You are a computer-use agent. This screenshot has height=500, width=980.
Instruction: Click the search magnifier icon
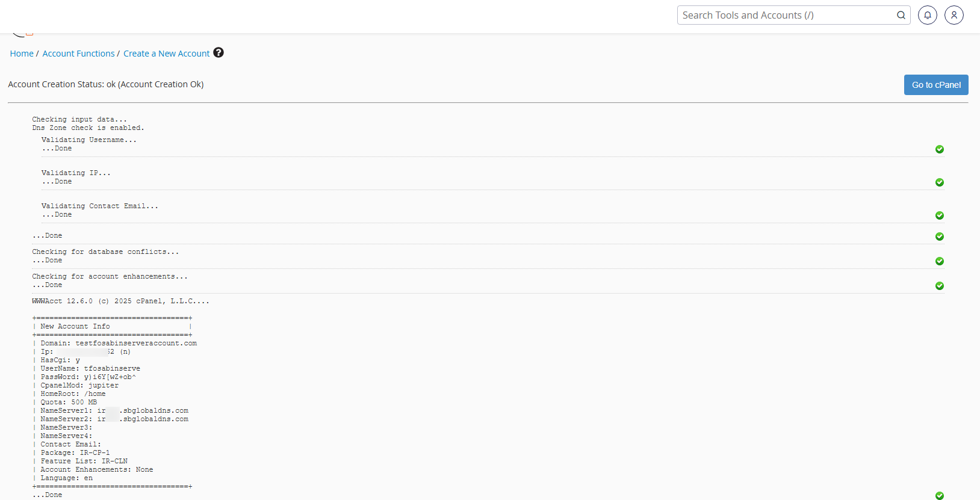(901, 15)
